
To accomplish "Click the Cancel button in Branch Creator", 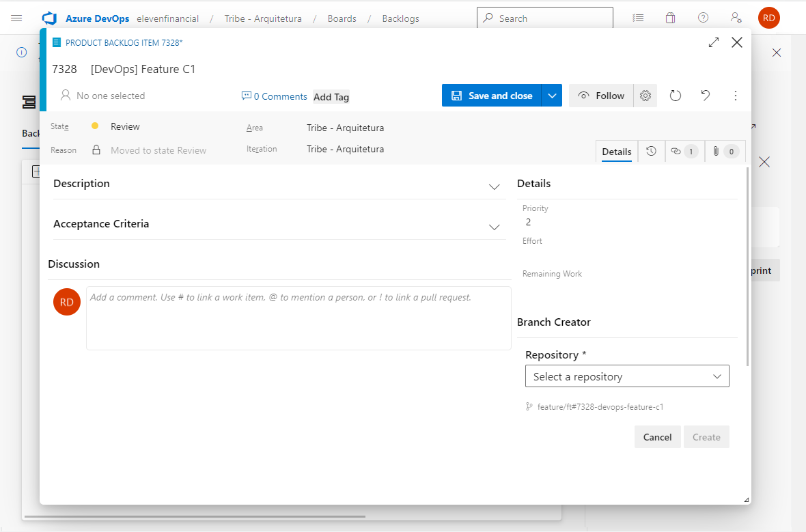I will [658, 437].
